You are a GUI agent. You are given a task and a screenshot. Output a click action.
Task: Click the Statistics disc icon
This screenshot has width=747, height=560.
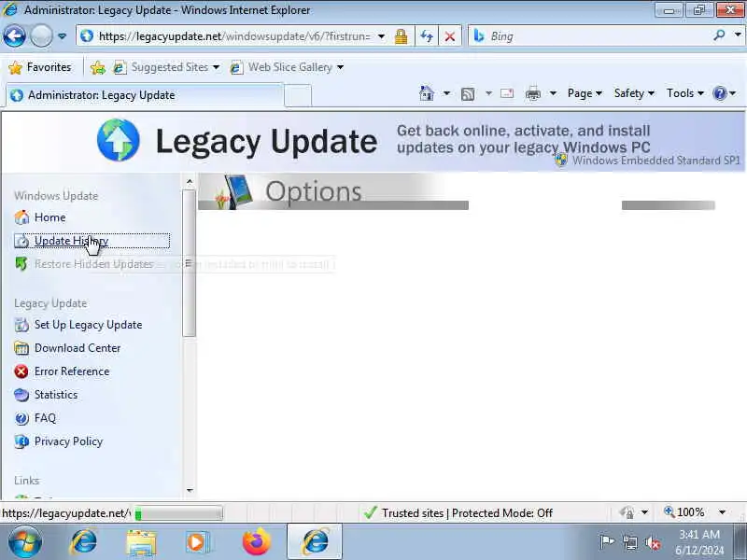(21, 395)
